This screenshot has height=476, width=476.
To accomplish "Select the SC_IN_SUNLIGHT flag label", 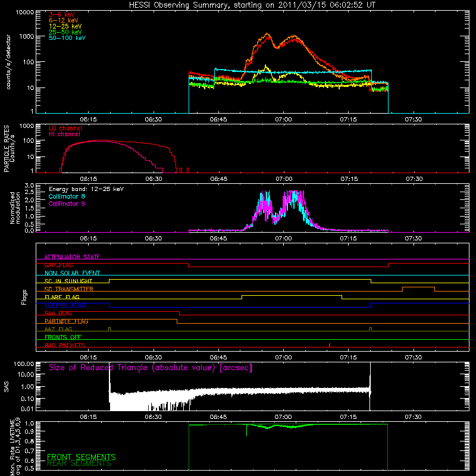I will click(68, 281).
